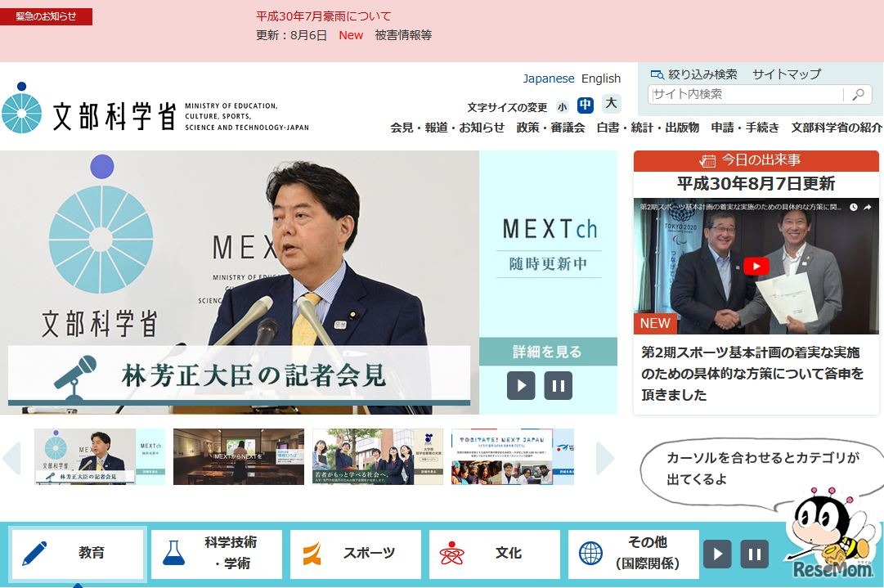The height and width of the screenshot is (588, 884).
Task: Switch language to English
Action: click(x=601, y=79)
